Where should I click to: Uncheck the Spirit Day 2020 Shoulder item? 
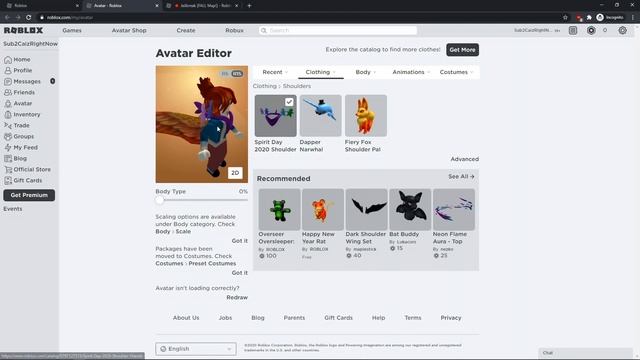pyautogui.click(x=289, y=102)
